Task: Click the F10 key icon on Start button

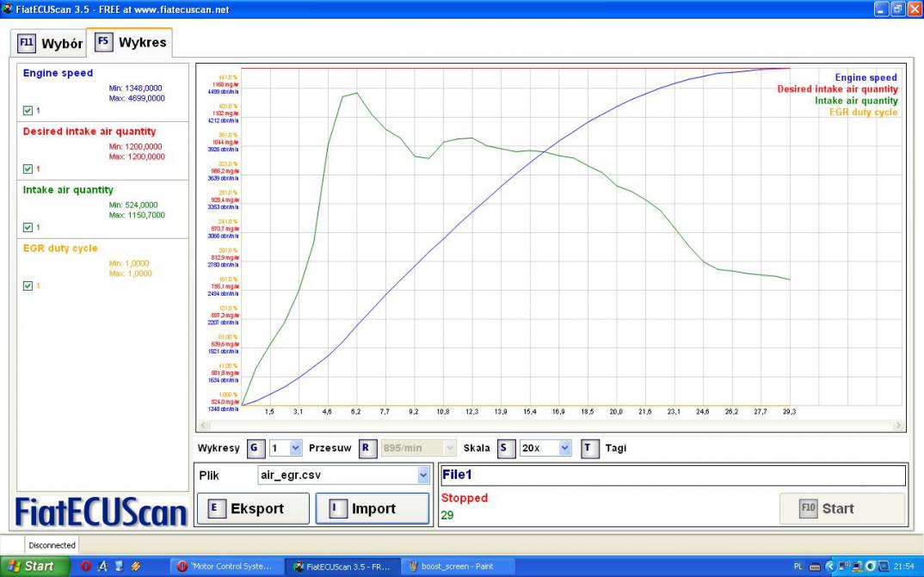Action: (808, 508)
